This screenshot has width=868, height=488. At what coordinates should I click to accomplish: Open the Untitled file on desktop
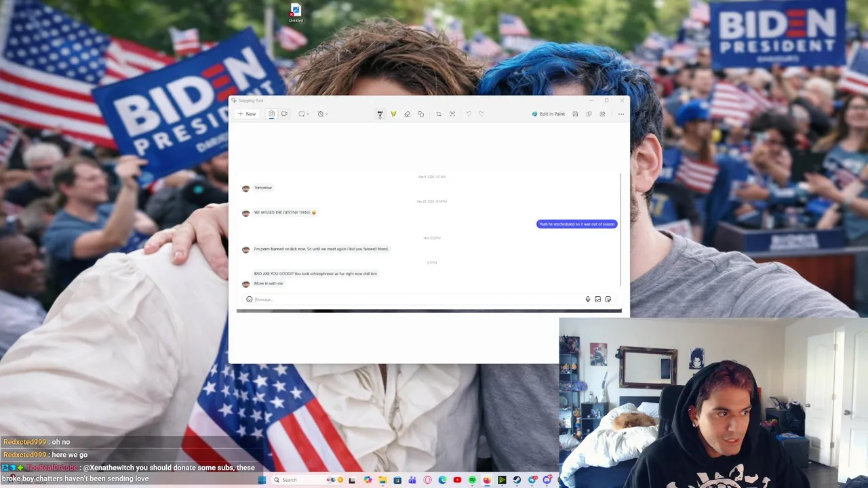click(296, 14)
